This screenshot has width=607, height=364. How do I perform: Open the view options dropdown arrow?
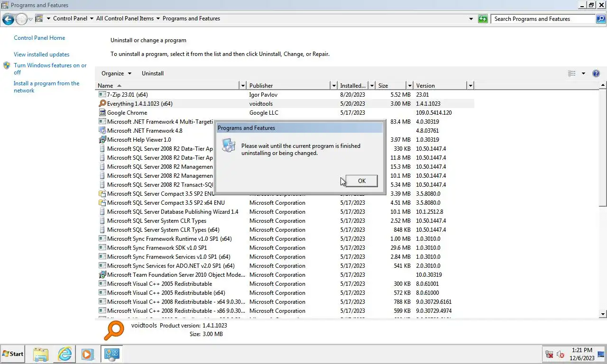coord(583,73)
